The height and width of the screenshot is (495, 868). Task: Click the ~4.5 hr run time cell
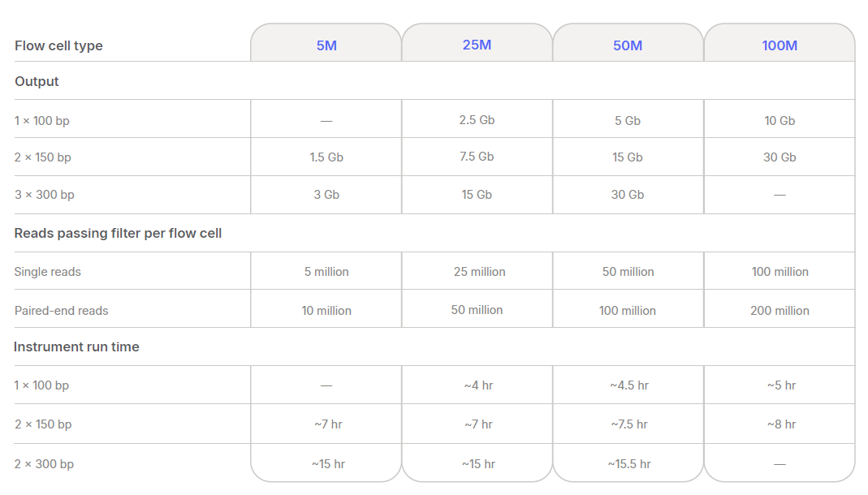[628, 385]
